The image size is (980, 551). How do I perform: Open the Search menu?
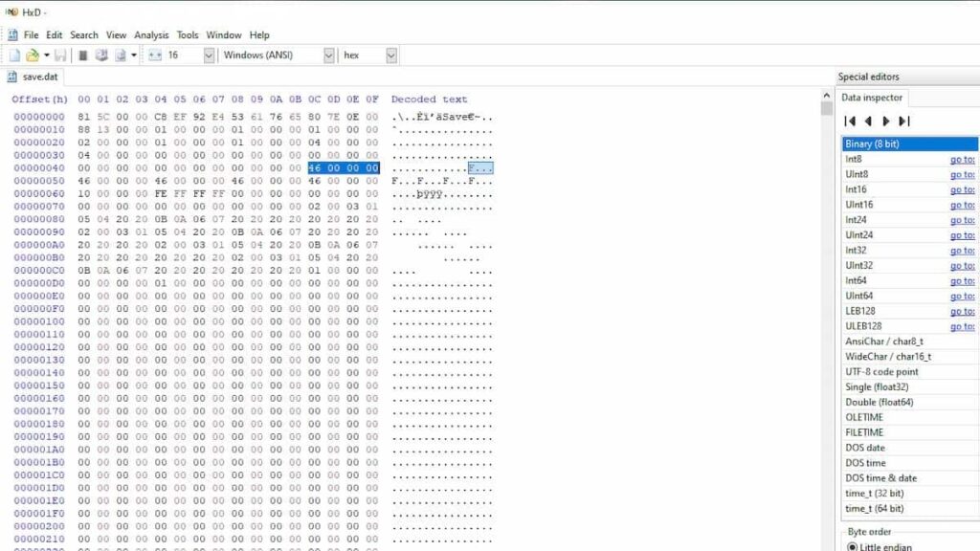click(x=84, y=35)
